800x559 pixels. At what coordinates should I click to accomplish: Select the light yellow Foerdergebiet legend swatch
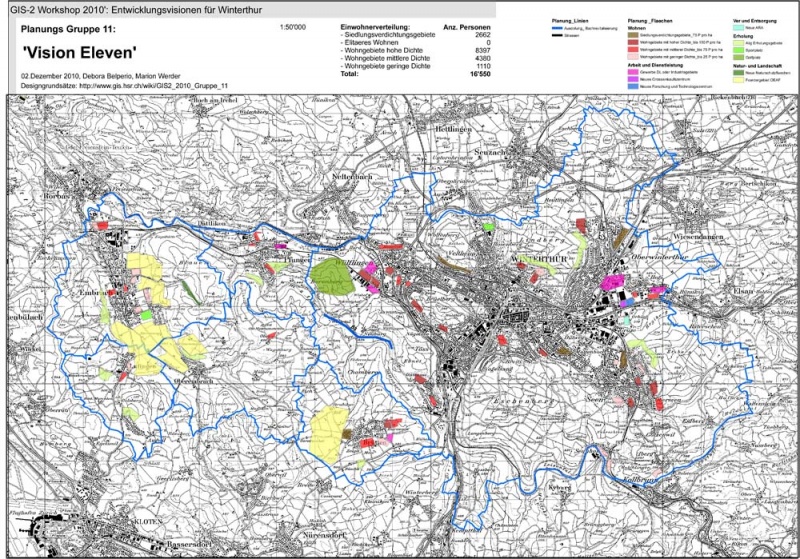coord(739,80)
